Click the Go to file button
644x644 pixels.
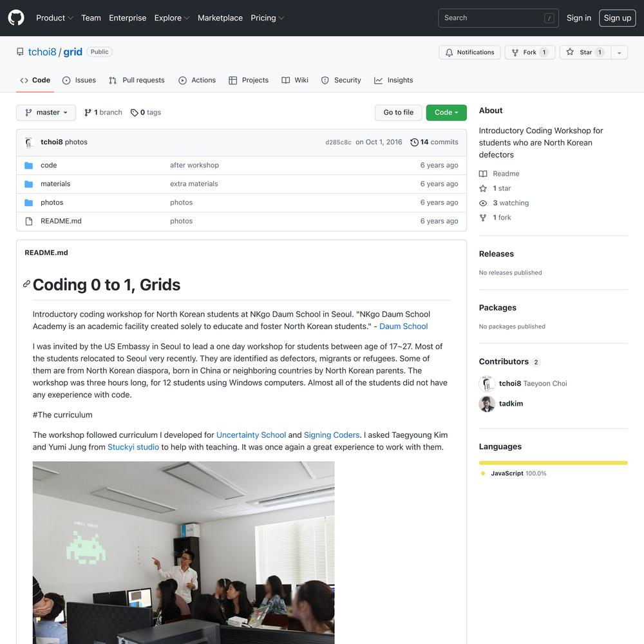399,113
